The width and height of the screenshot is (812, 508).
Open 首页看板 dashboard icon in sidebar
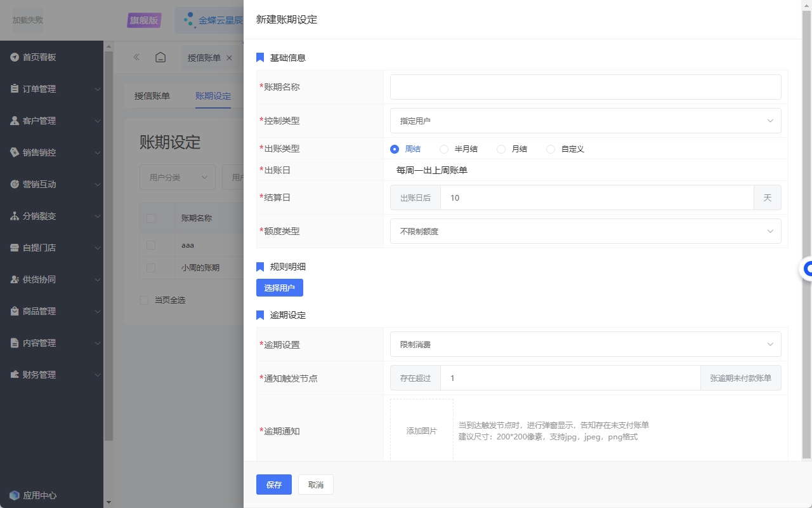[x=15, y=57]
